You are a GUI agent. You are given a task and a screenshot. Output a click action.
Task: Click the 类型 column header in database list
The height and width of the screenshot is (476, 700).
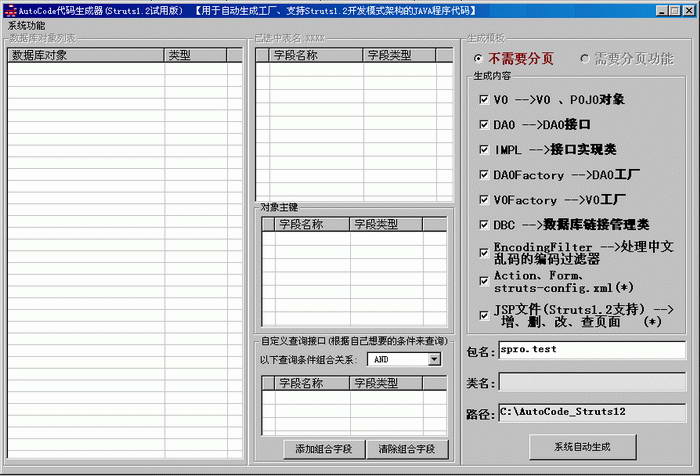click(x=196, y=55)
